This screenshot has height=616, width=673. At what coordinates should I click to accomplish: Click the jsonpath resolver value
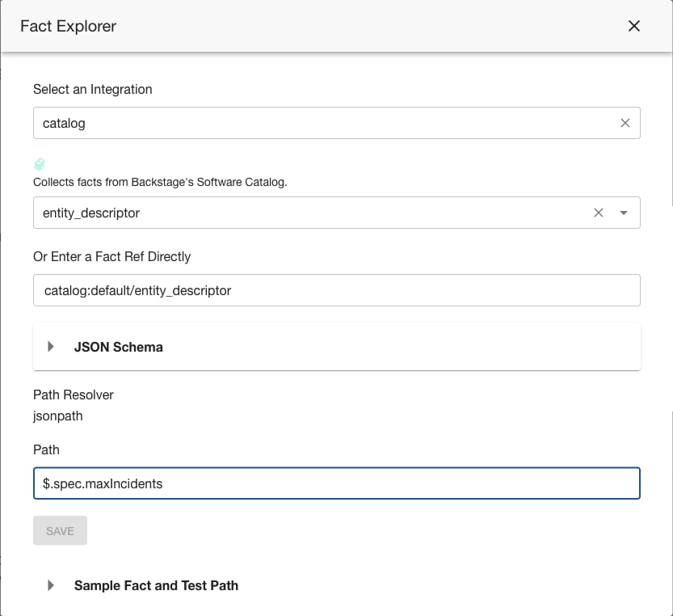point(58,416)
